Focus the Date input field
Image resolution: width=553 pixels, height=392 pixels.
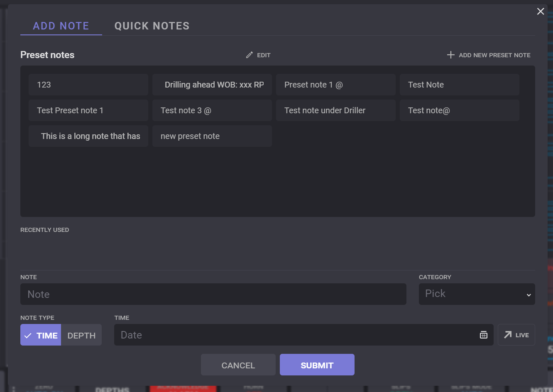pyautogui.click(x=295, y=335)
